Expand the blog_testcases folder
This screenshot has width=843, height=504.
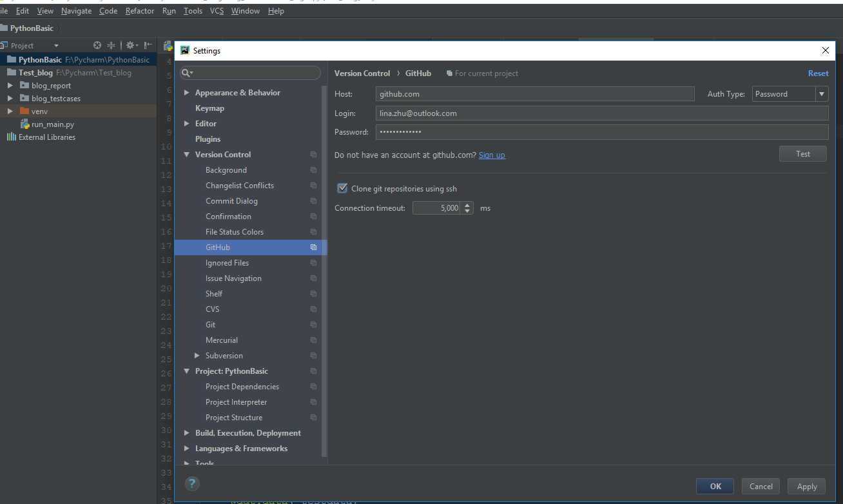pos(10,98)
